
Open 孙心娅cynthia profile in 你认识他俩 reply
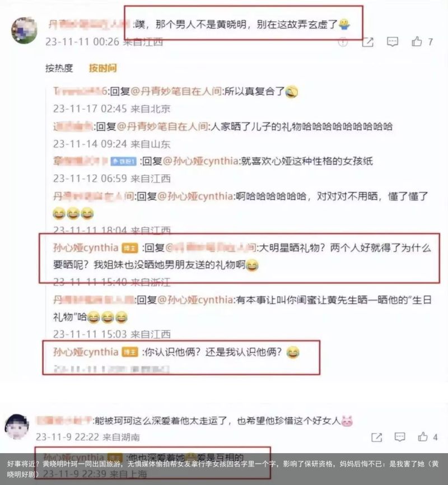[x=86, y=352]
